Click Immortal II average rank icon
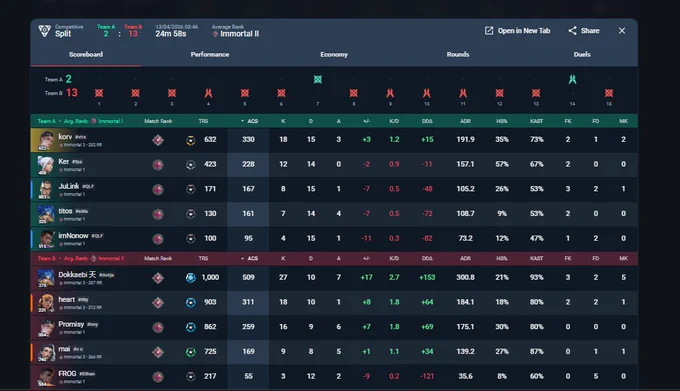The height and width of the screenshot is (391, 680). (215, 34)
